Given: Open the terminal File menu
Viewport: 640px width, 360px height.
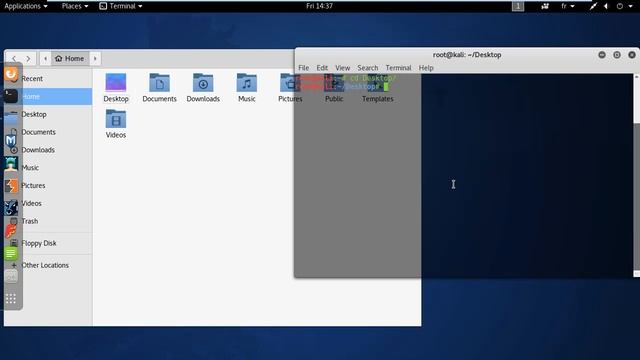Looking at the screenshot, I should pos(304,68).
